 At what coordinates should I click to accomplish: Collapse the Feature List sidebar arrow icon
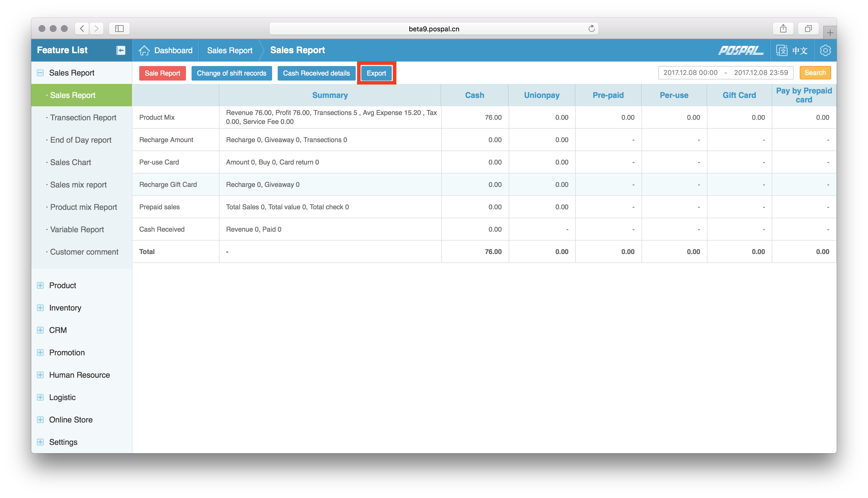coord(121,50)
